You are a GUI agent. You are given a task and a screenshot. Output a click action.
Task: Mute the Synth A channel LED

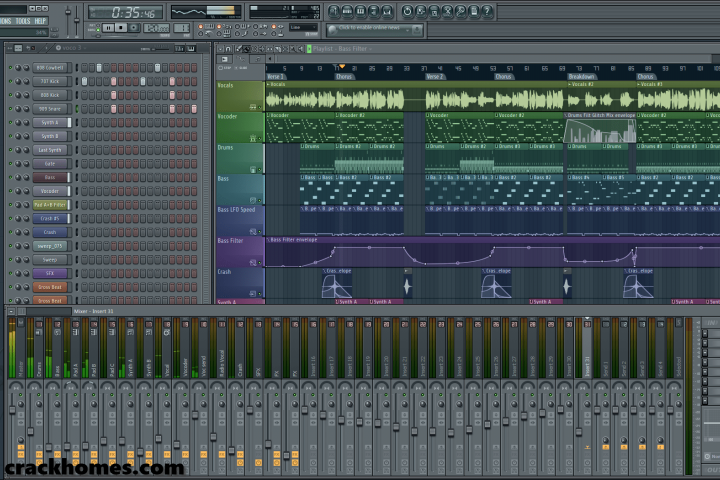[x=11, y=123]
